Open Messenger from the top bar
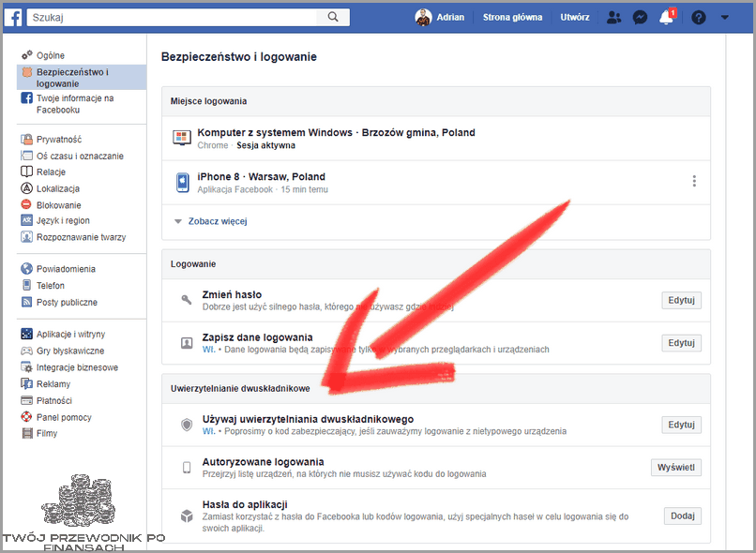 click(x=640, y=16)
